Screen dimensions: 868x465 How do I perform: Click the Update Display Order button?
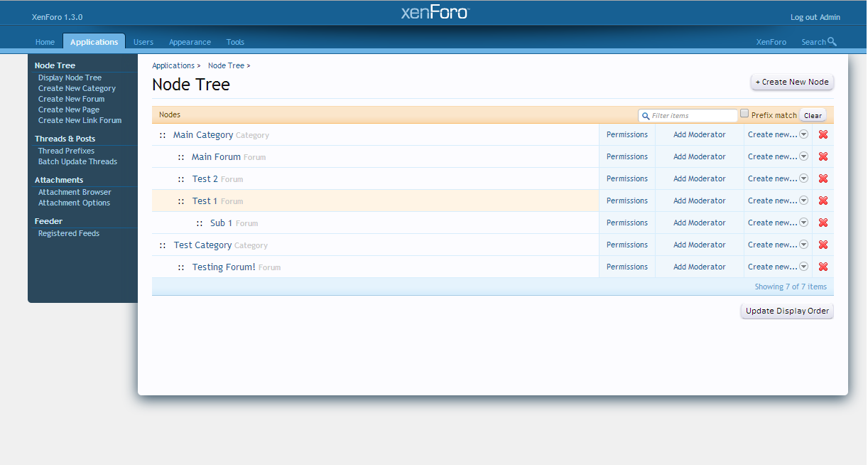[x=787, y=311]
